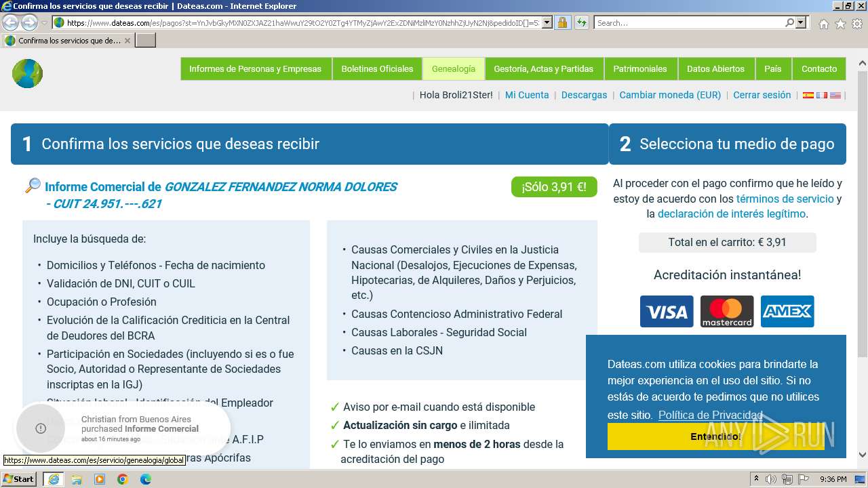Click 'Ocupación o Profesión' list item
Screen dimensions: 868x488
101,302
